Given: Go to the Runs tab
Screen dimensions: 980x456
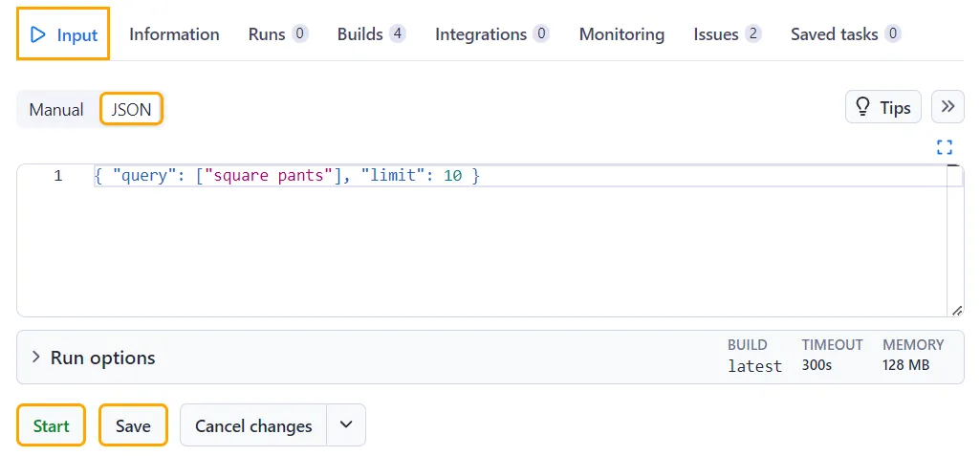Looking at the screenshot, I should 278,34.
